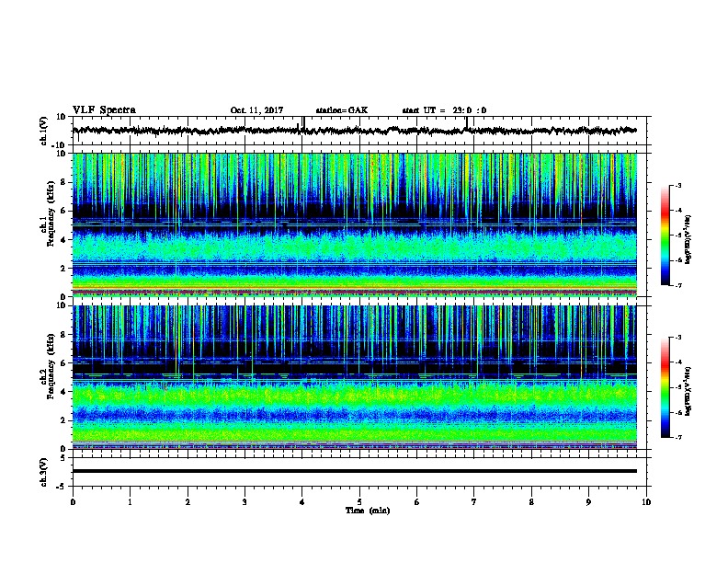728x563 pixels.
Task: Click the "5" tick on ch.3(V) axis
Action: [x=64, y=458]
